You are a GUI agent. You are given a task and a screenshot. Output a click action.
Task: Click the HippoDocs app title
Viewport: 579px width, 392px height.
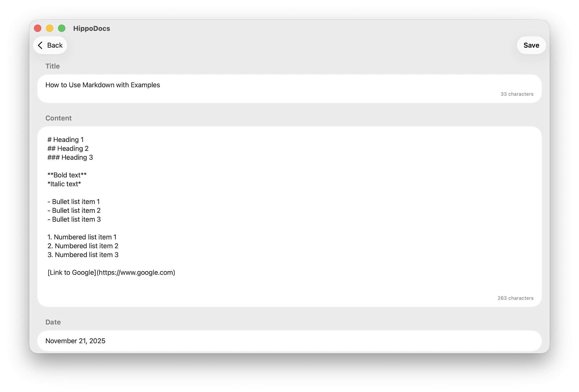click(x=92, y=28)
